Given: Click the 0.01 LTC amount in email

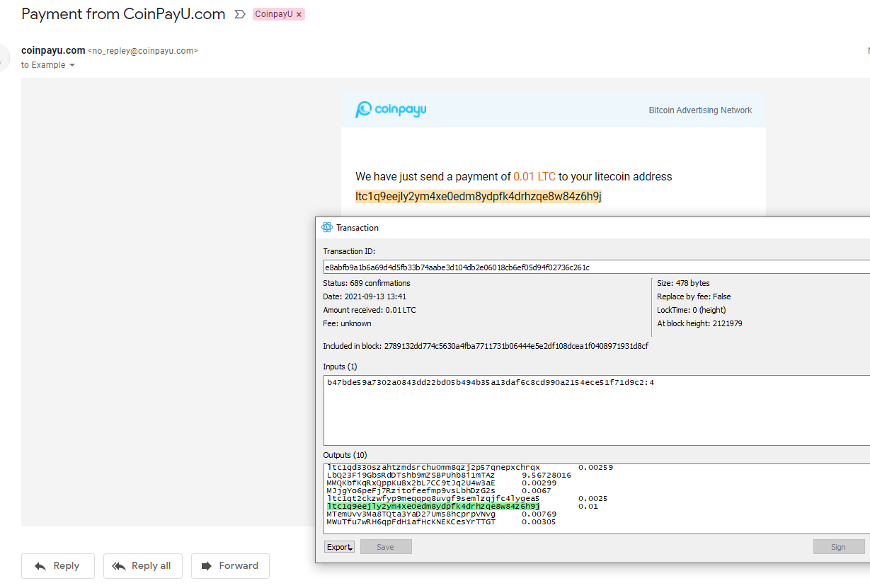Looking at the screenshot, I should 534,176.
